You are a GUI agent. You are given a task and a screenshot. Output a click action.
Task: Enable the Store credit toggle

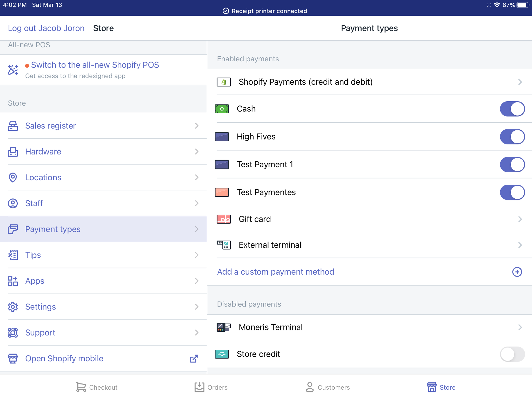[x=512, y=354]
